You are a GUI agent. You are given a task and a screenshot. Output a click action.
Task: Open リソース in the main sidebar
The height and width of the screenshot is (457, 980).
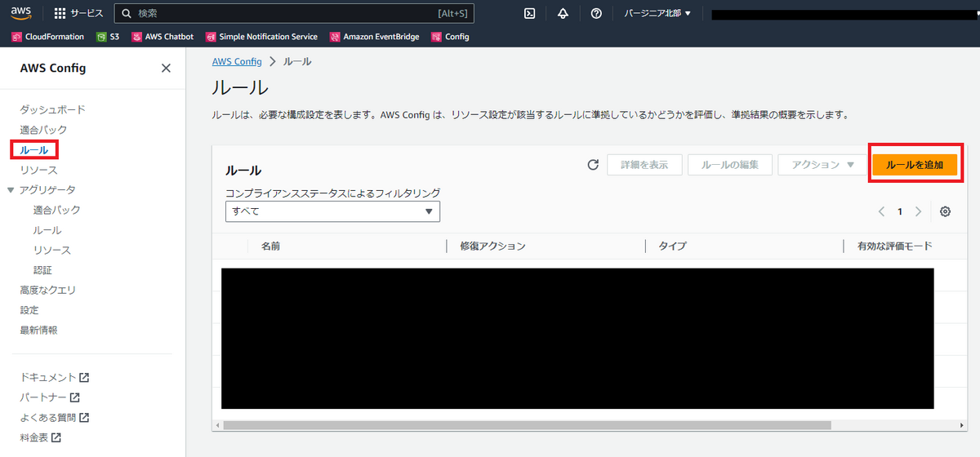coord(38,170)
